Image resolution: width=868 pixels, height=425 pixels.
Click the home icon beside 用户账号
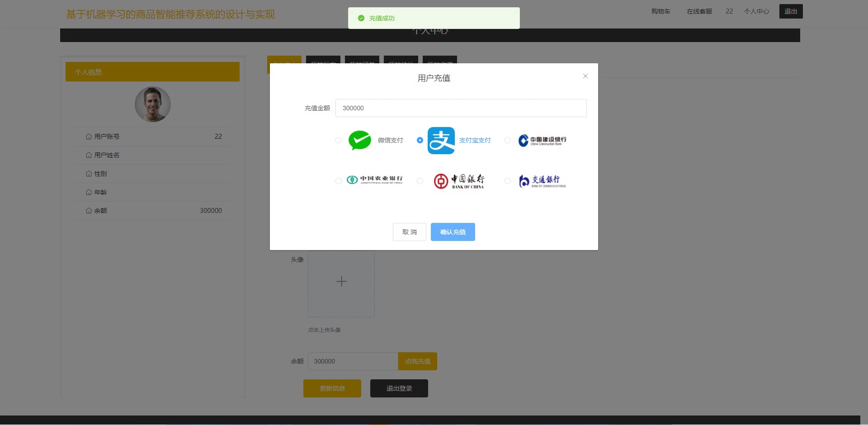[x=89, y=137]
